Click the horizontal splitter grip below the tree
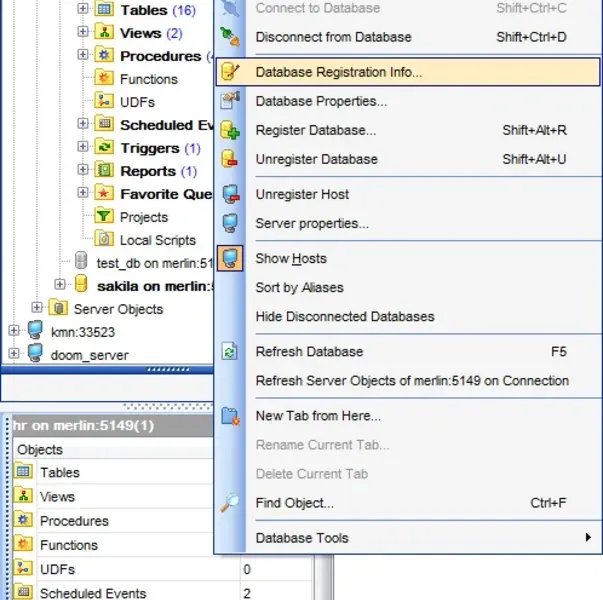 168,370
